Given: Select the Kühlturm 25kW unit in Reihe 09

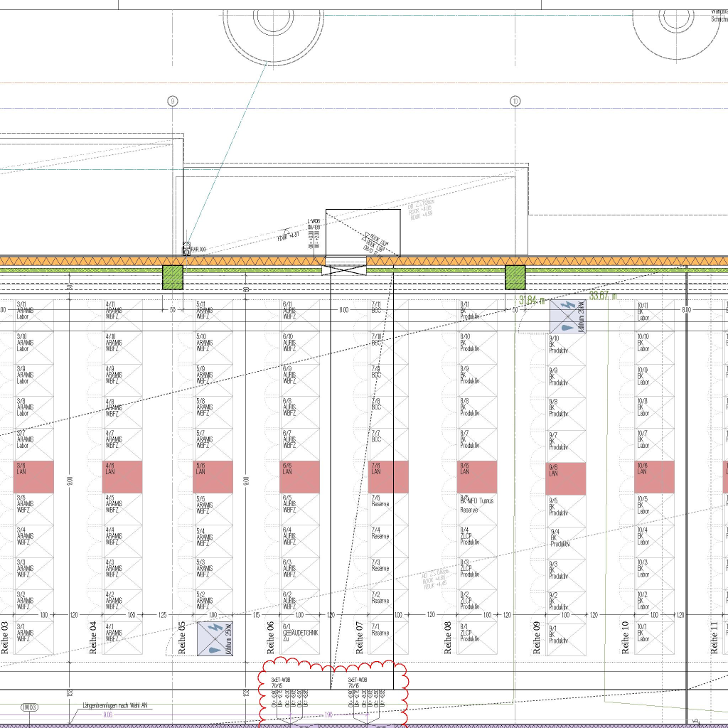Looking at the screenshot, I should click(x=567, y=316).
